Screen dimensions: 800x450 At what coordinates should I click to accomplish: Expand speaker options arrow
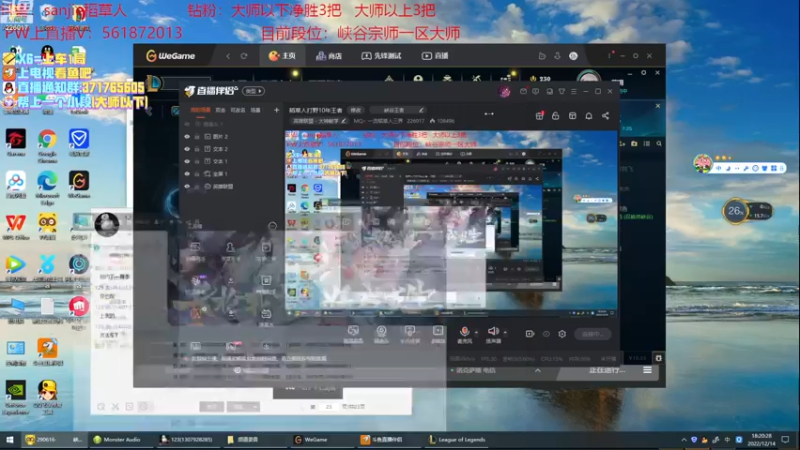coord(505,333)
